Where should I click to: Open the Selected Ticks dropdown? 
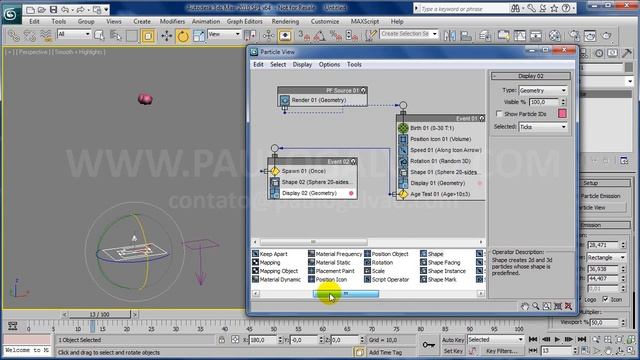tap(543, 127)
